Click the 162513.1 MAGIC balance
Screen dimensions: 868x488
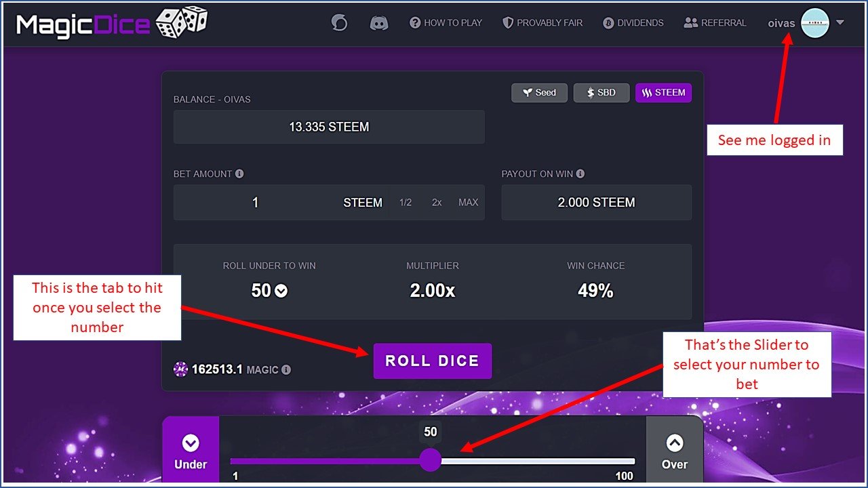pyautogui.click(x=235, y=370)
